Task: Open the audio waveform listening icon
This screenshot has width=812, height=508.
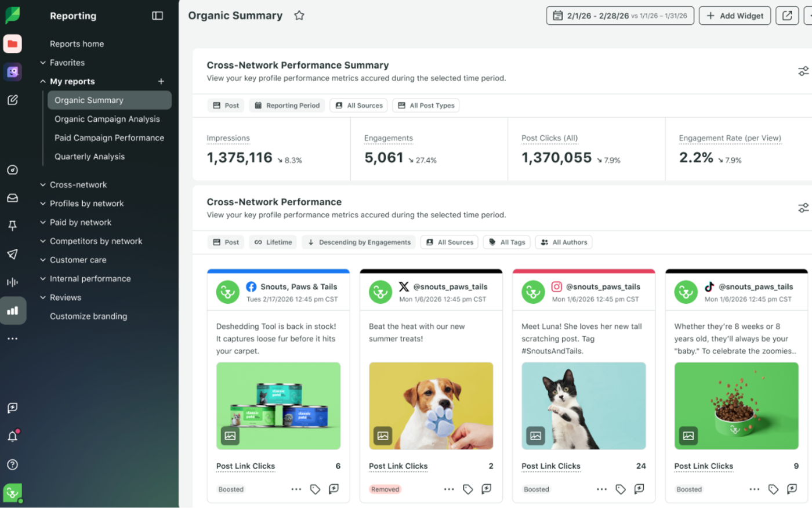Action: tap(13, 282)
